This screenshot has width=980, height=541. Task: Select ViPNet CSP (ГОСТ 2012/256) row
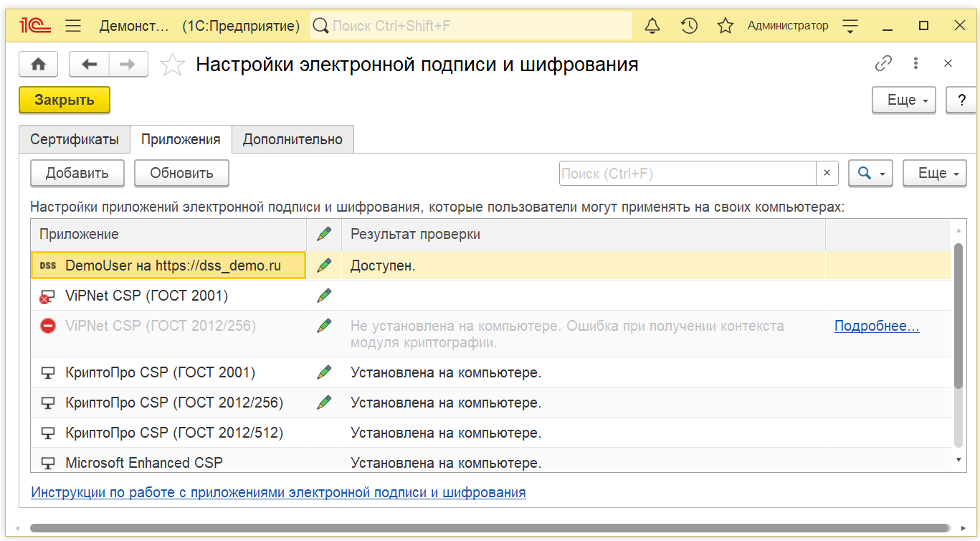491,334
